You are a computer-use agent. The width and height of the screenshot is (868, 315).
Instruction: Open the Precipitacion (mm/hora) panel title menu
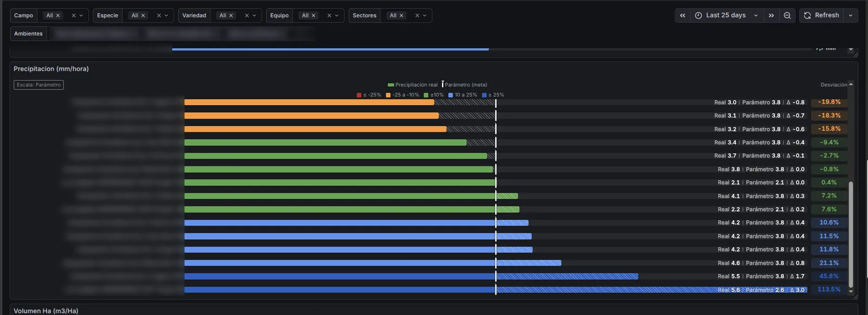pyautogui.click(x=51, y=69)
